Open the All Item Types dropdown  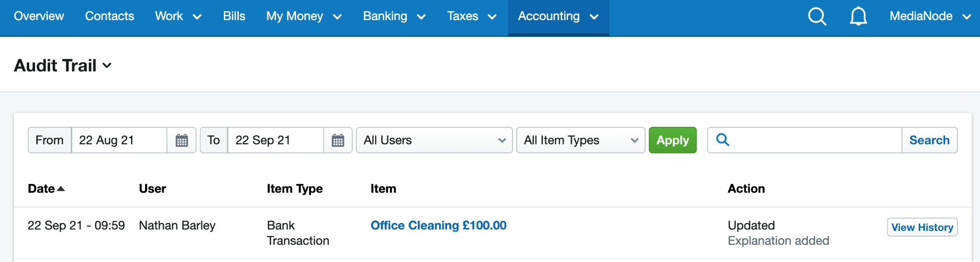click(581, 140)
